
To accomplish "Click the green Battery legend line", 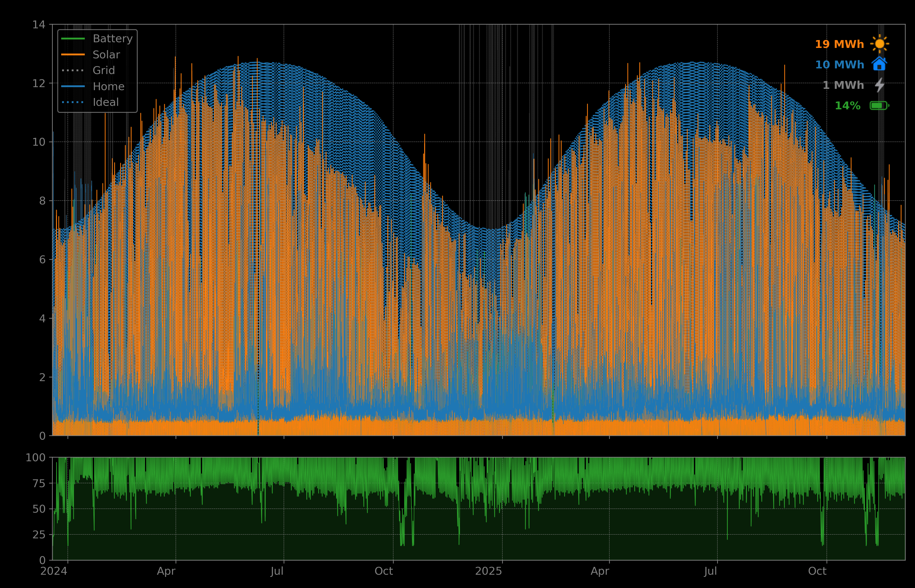I will [x=73, y=39].
